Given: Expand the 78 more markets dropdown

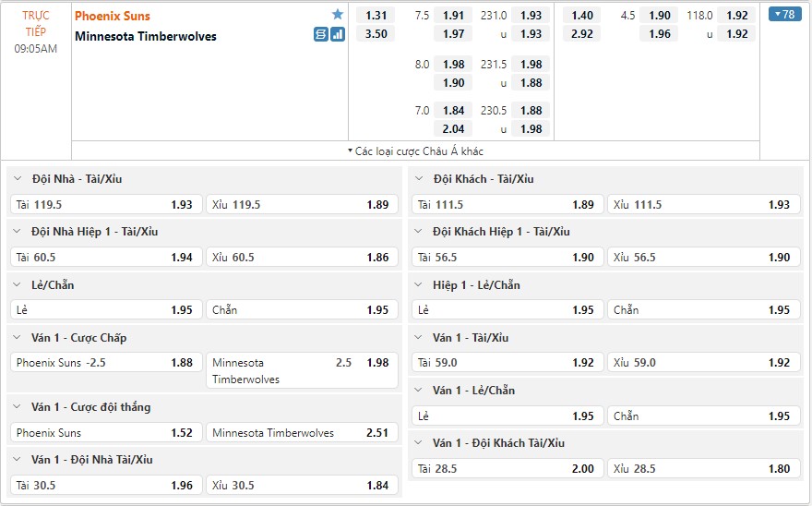Looking at the screenshot, I should click(x=784, y=15).
